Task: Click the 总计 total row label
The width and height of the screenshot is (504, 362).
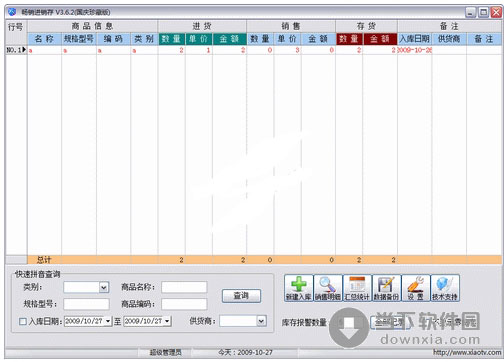Action: (44, 260)
